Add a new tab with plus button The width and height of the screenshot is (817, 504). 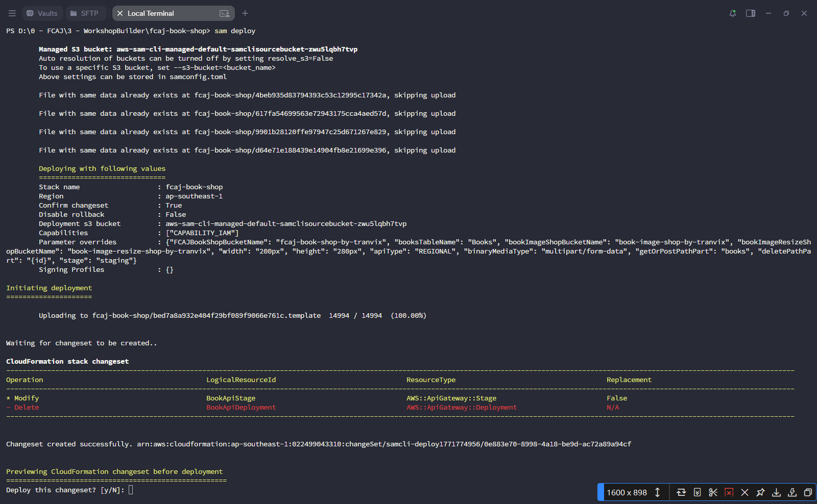point(245,13)
